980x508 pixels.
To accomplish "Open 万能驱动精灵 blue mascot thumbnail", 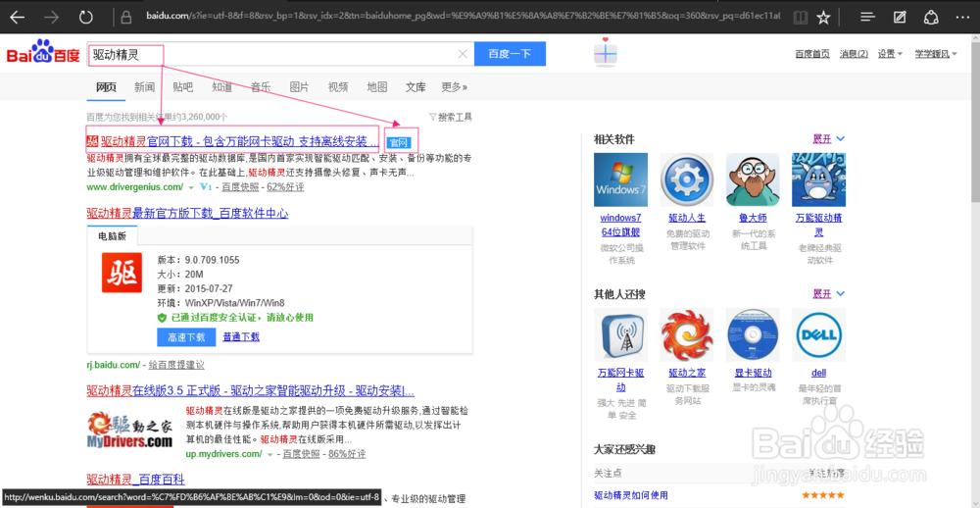I will (x=818, y=179).
